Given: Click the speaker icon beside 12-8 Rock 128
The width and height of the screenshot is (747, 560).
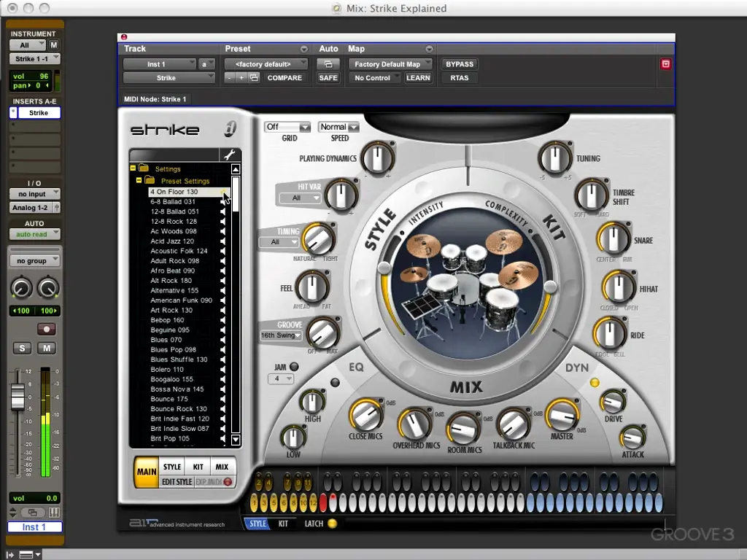Looking at the screenshot, I should pos(223,222).
